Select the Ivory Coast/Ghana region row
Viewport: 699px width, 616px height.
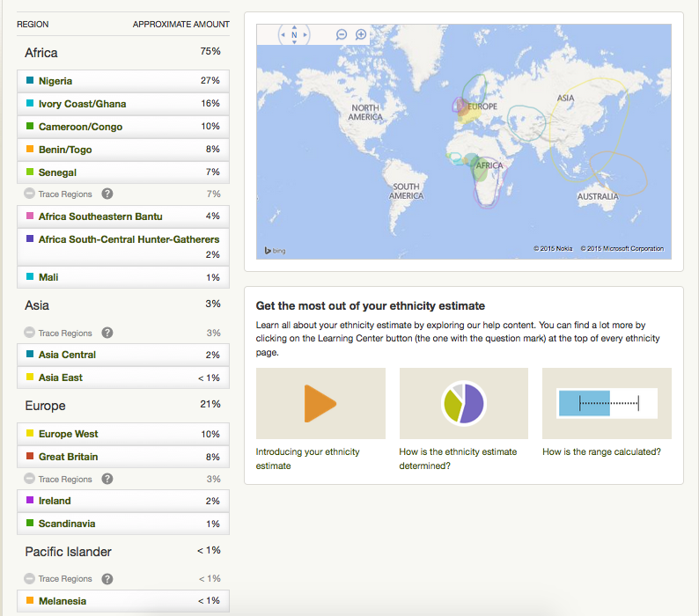[123, 104]
